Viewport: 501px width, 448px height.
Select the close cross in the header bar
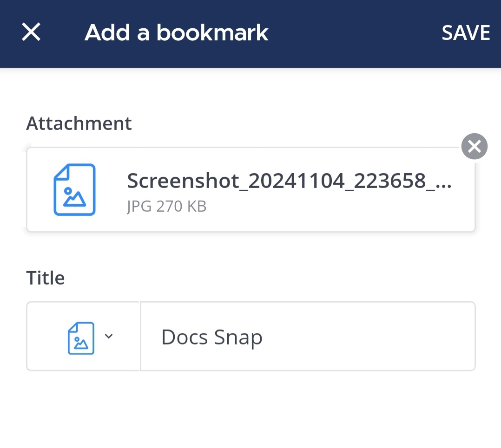click(x=31, y=32)
